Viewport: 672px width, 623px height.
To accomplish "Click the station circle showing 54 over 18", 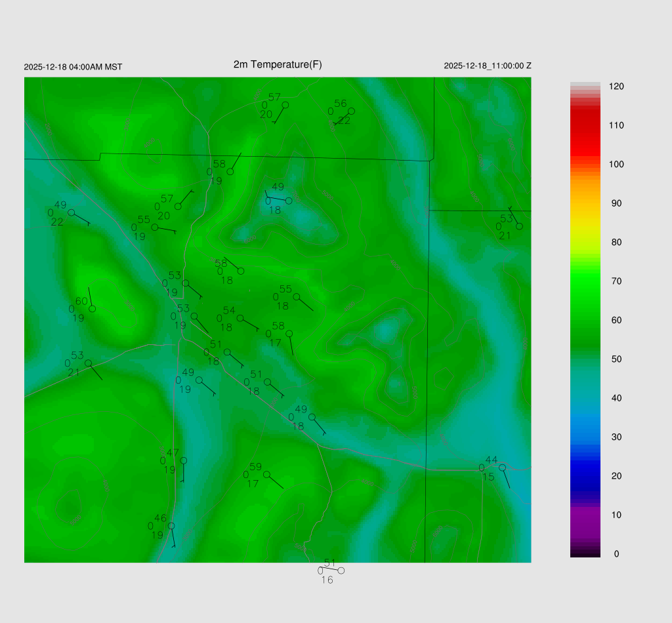I will tap(240, 318).
